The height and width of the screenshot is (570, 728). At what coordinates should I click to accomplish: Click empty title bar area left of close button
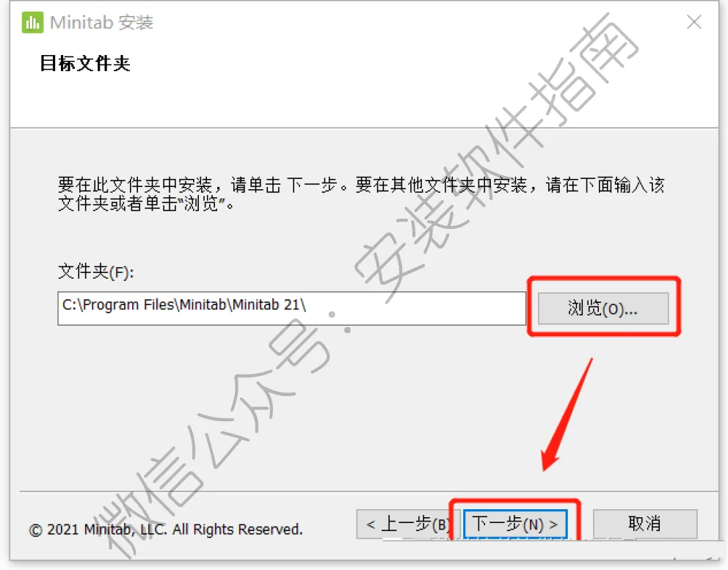point(418,22)
